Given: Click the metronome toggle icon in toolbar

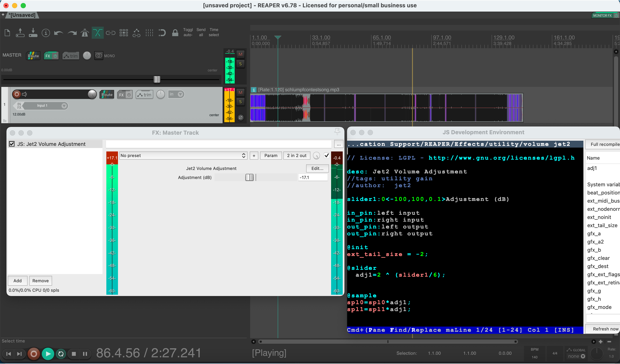Looking at the screenshot, I should point(85,33).
